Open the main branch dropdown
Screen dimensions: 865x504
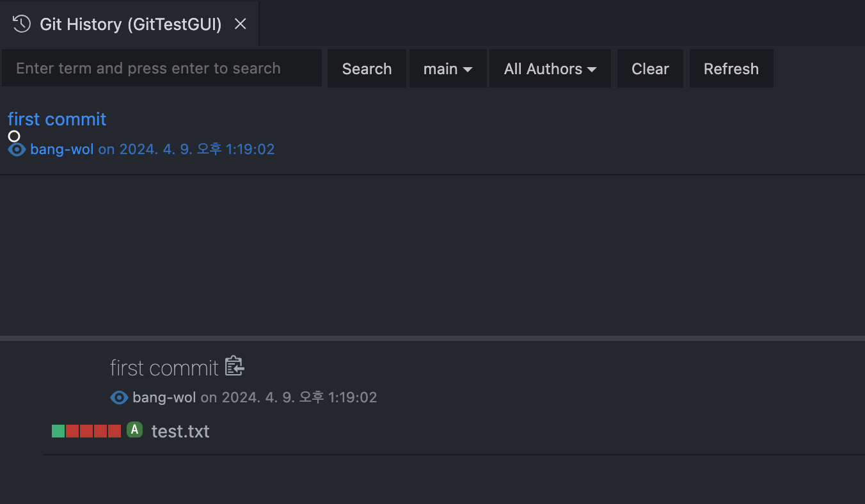pos(448,68)
